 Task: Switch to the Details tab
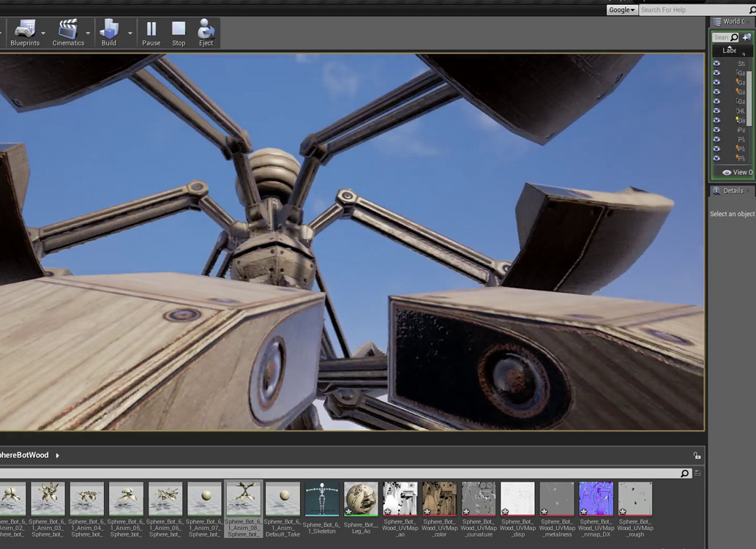click(733, 190)
